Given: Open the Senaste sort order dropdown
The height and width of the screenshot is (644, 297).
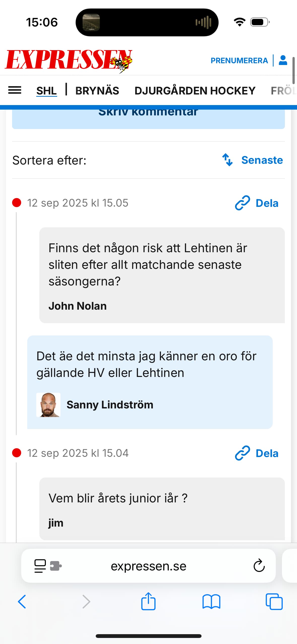Looking at the screenshot, I should pos(252,160).
